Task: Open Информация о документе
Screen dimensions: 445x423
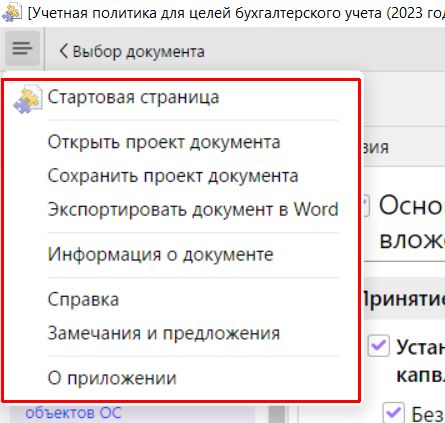Action: point(161,254)
